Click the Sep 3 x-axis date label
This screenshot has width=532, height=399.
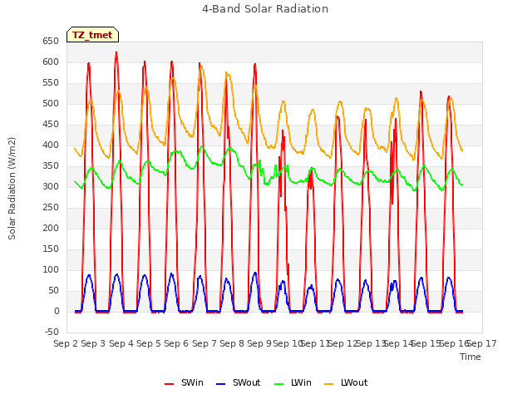click(93, 343)
